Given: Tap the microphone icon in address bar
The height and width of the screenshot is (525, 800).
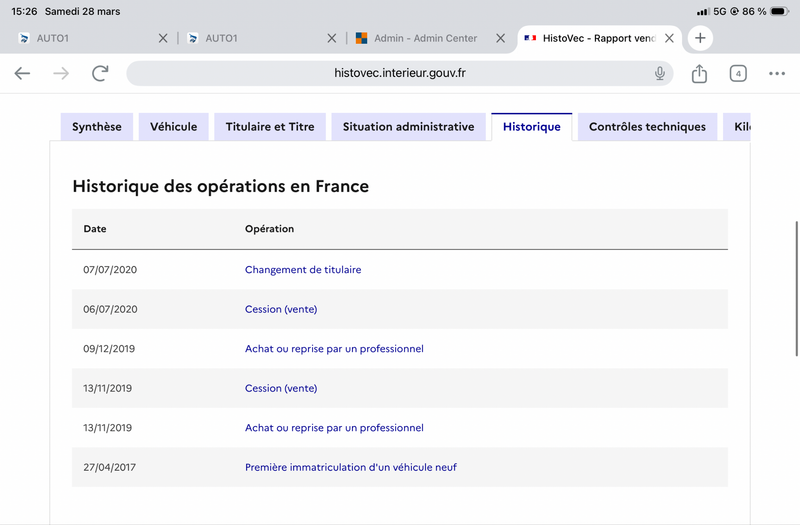Looking at the screenshot, I should (660, 73).
